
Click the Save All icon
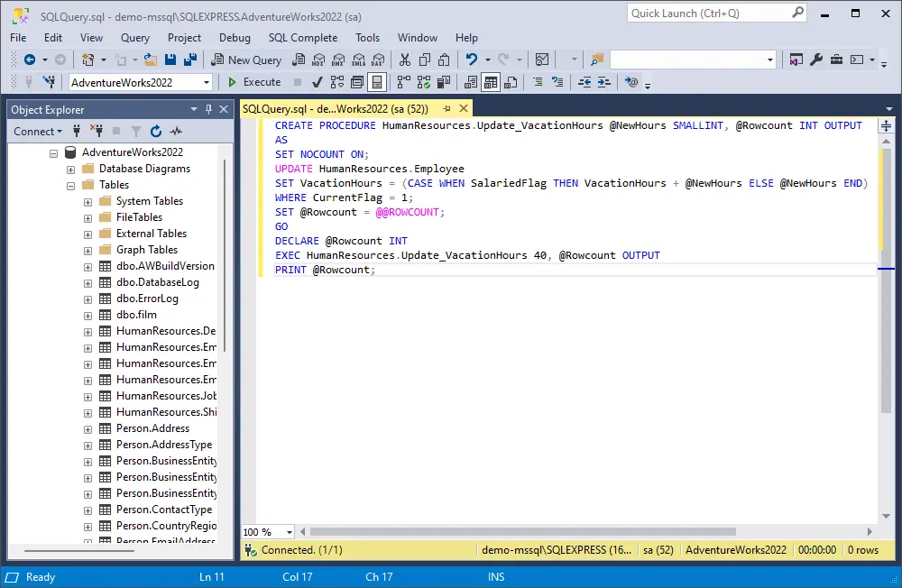190,60
